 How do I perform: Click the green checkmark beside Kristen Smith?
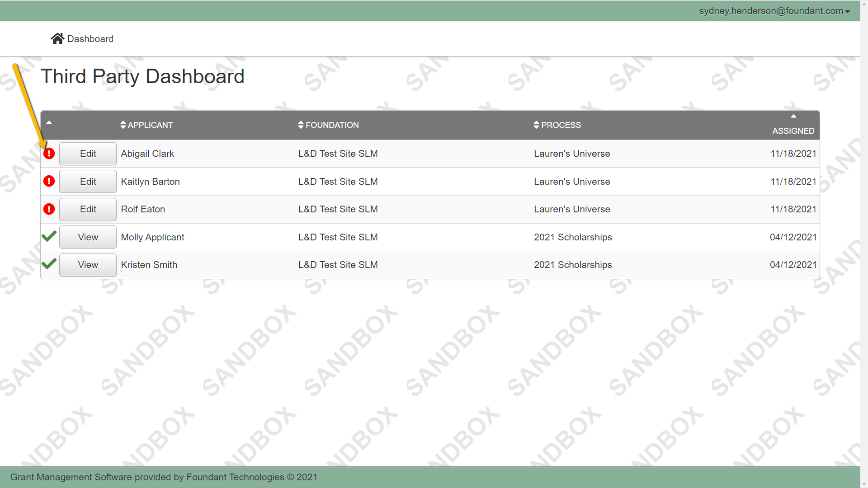(x=49, y=264)
